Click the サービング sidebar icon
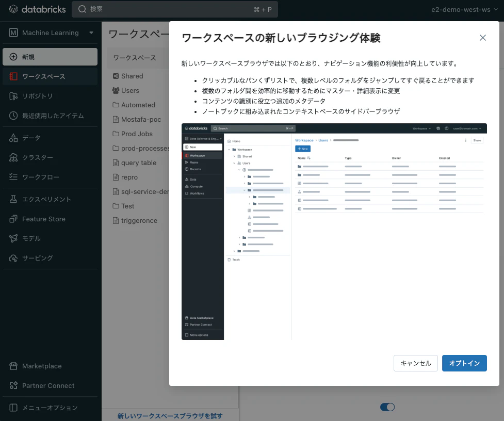 pos(13,258)
